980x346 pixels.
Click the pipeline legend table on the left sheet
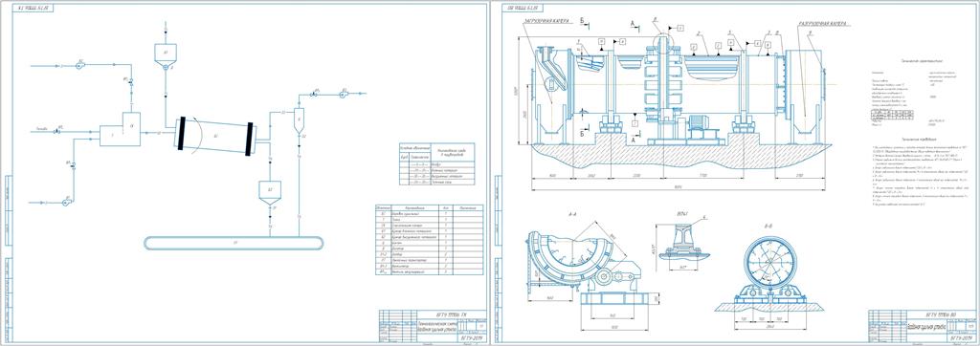pyautogui.click(x=436, y=163)
